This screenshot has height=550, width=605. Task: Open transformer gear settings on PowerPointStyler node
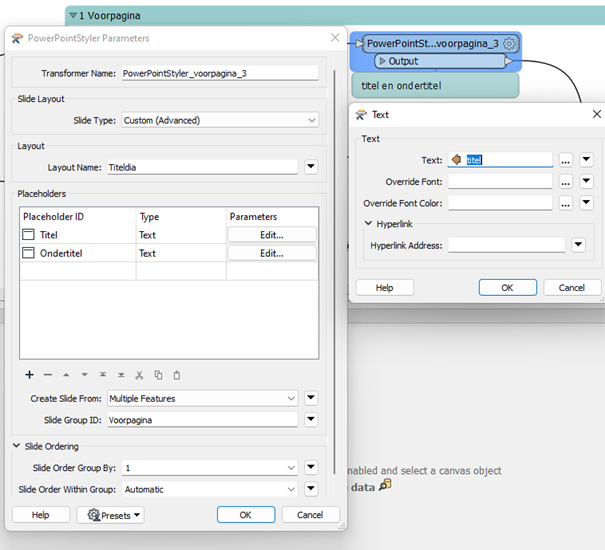(x=510, y=44)
